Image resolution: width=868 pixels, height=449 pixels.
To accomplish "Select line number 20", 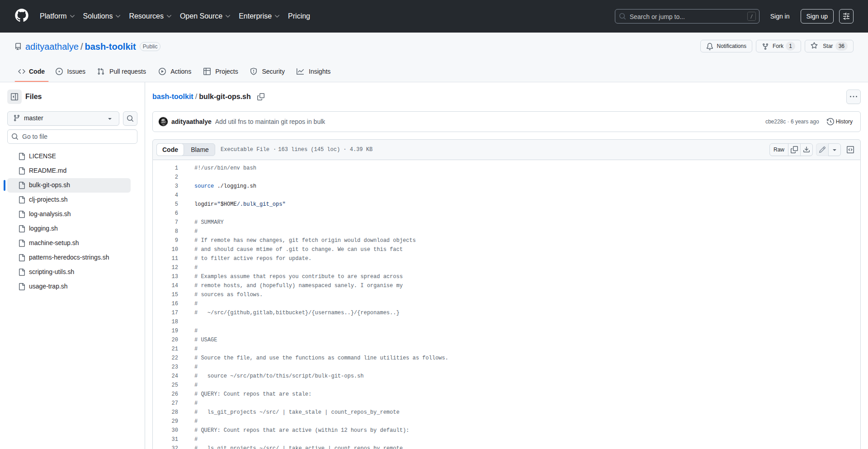I will click(x=175, y=340).
